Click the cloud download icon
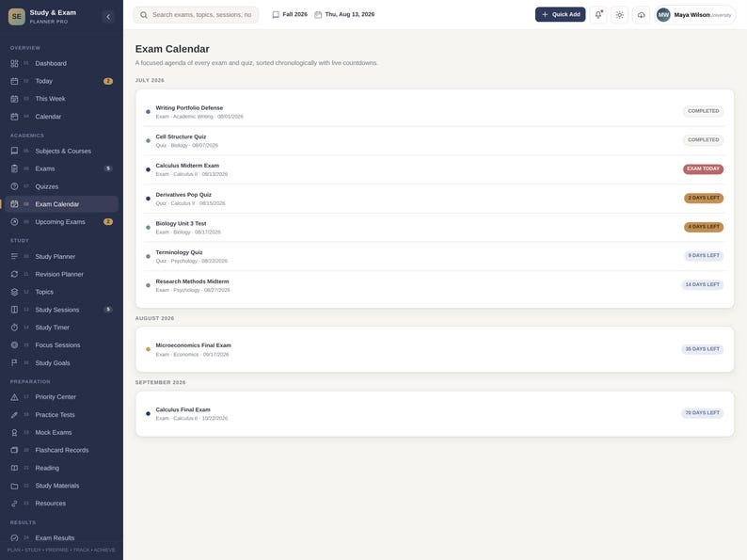Viewport: 747px width, 560px height. (x=642, y=15)
